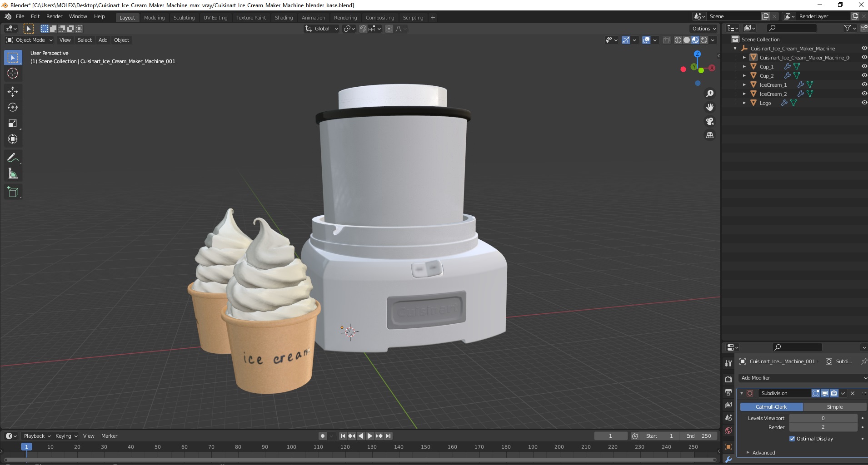Expand the Logo tree item
Image resolution: width=868 pixels, height=465 pixels.
[744, 103]
